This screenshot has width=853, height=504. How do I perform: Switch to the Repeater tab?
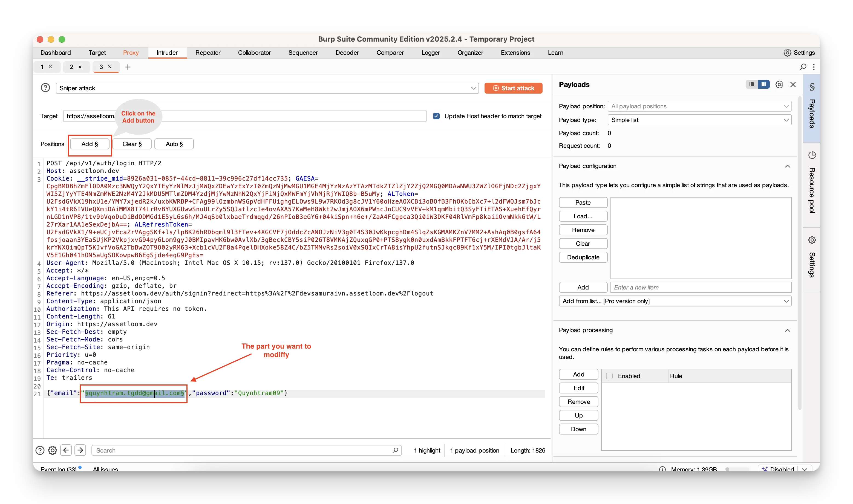(208, 53)
